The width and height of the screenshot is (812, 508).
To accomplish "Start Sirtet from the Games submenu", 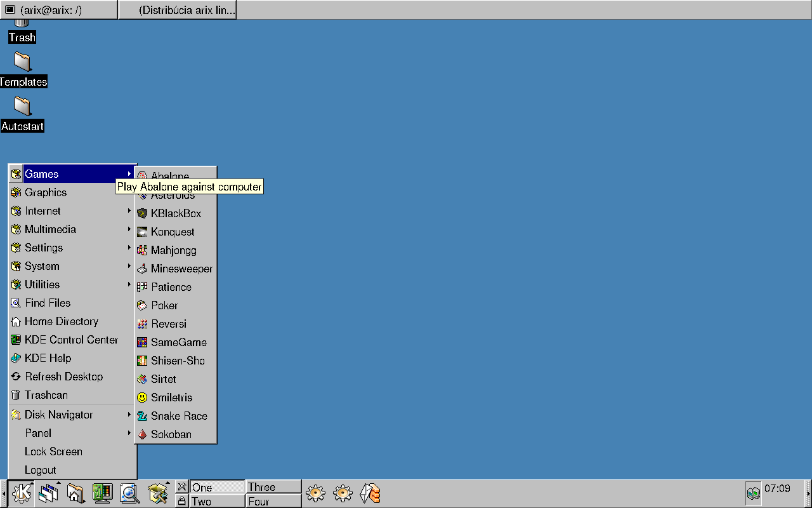I will click(x=176, y=379).
